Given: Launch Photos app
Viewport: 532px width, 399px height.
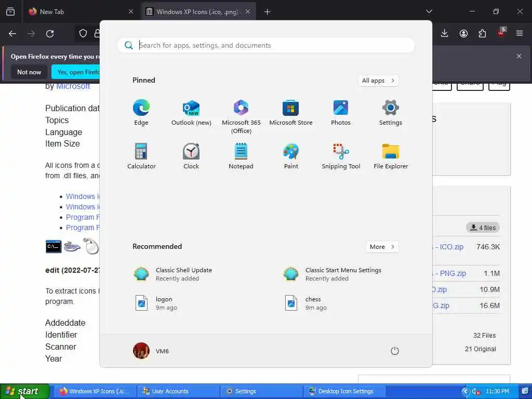Looking at the screenshot, I should coord(341,113).
